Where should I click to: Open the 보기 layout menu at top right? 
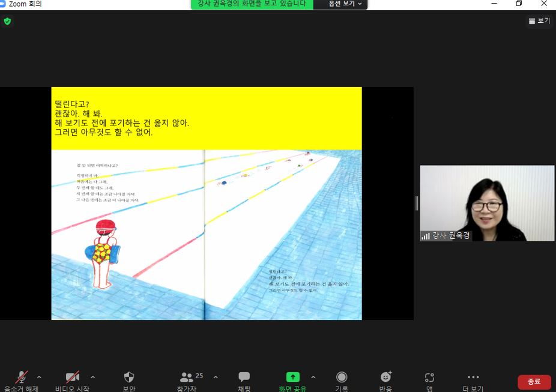[x=539, y=21]
